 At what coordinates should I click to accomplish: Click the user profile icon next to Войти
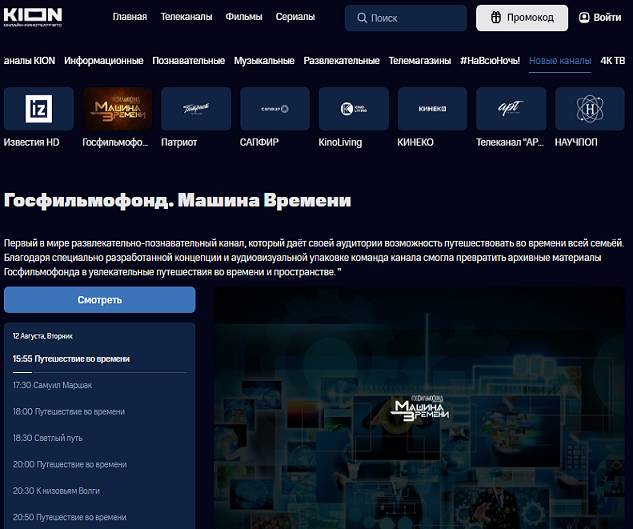pyautogui.click(x=584, y=17)
